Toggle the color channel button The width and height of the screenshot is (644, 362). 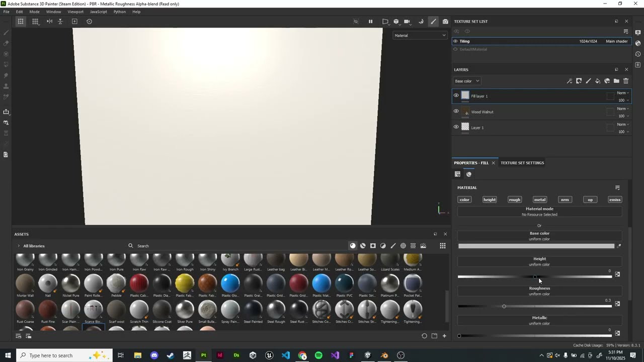pyautogui.click(x=464, y=200)
